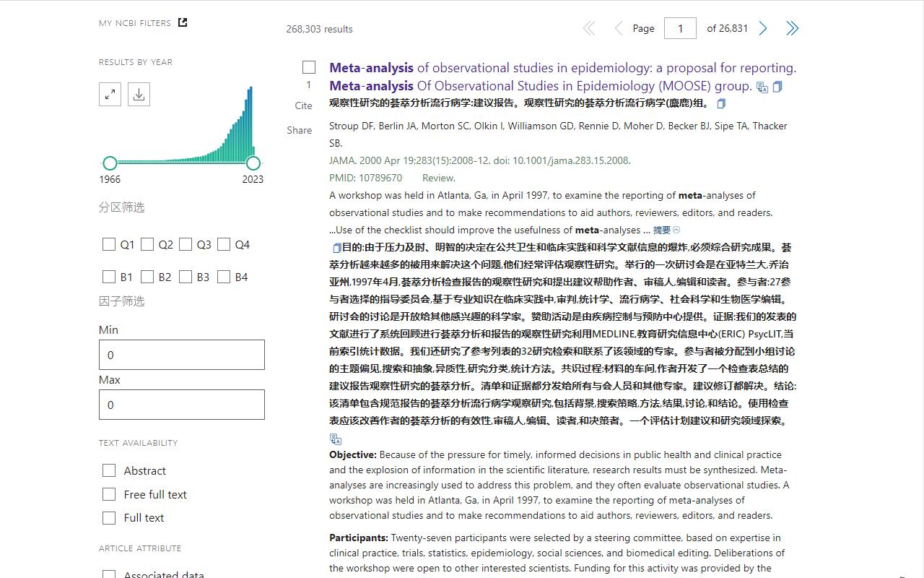Check the B3 filter checkbox
This screenshot has height=578, width=924.
click(x=186, y=277)
